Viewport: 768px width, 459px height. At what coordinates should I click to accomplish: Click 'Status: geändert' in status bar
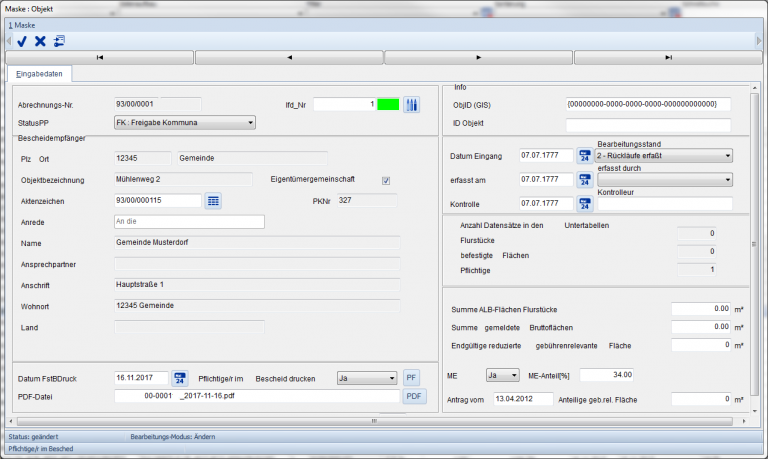33,436
